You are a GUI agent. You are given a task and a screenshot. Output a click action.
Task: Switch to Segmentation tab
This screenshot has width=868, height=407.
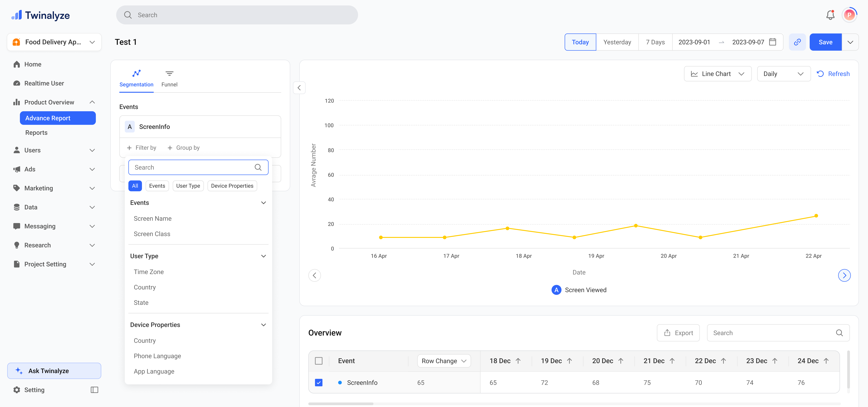136,79
